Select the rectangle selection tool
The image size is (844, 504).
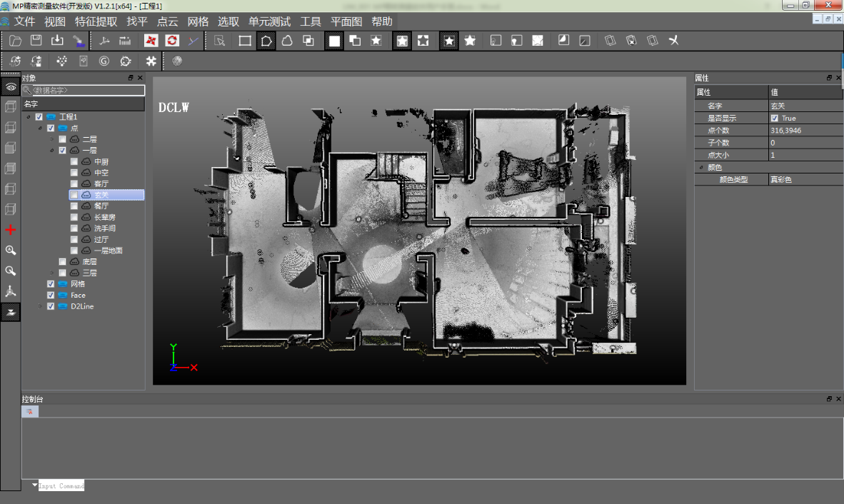click(x=245, y=41)
